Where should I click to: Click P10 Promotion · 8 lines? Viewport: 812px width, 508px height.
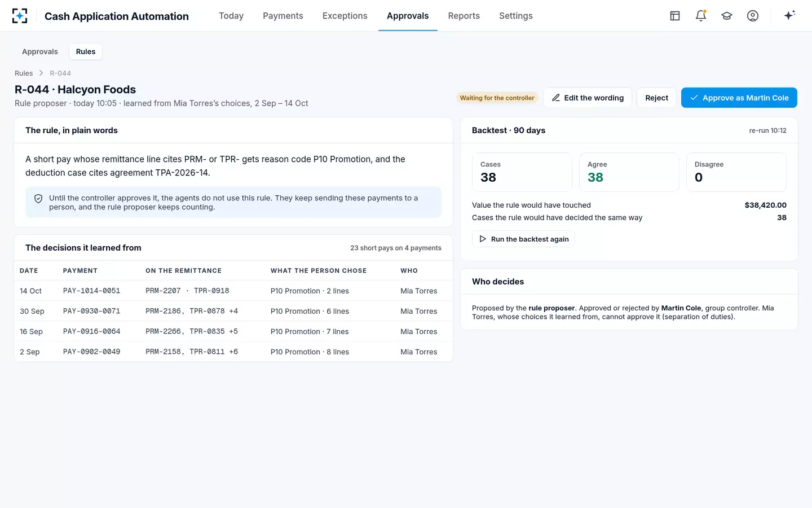[310, 352]
